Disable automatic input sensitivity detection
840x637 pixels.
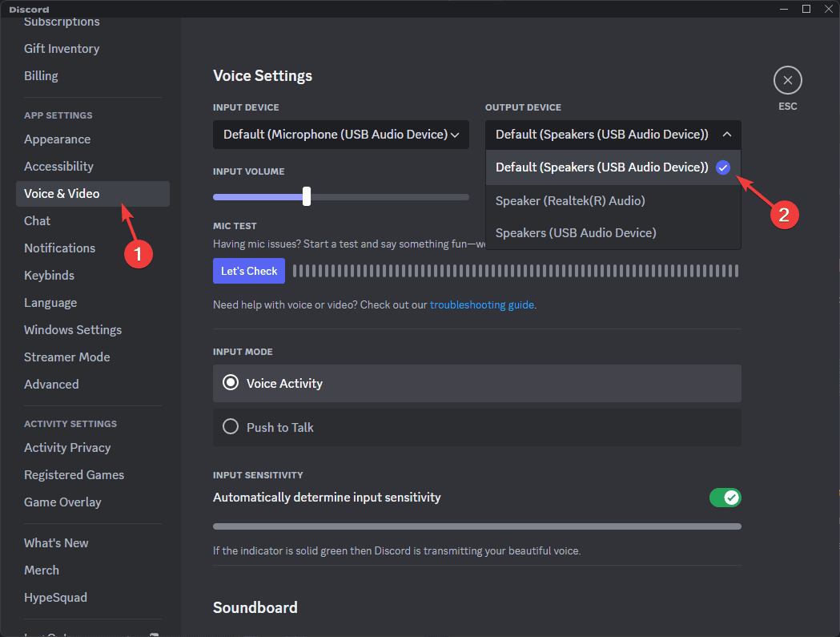725,498
